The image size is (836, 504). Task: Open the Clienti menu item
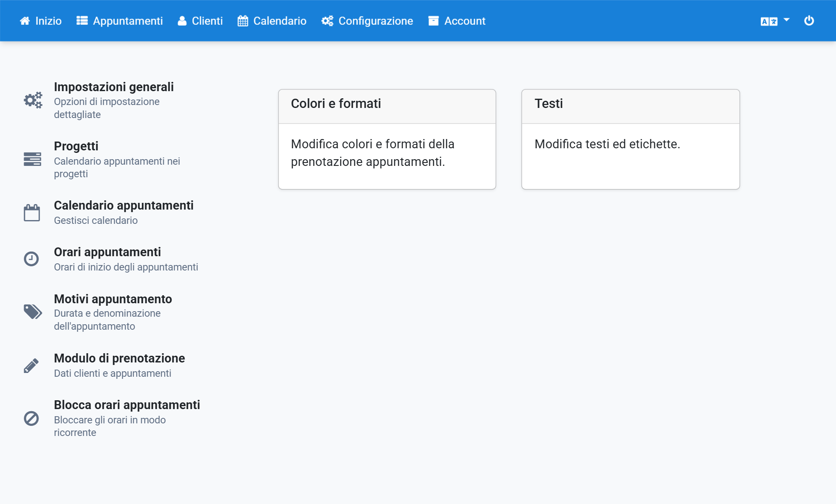(200, 21)
